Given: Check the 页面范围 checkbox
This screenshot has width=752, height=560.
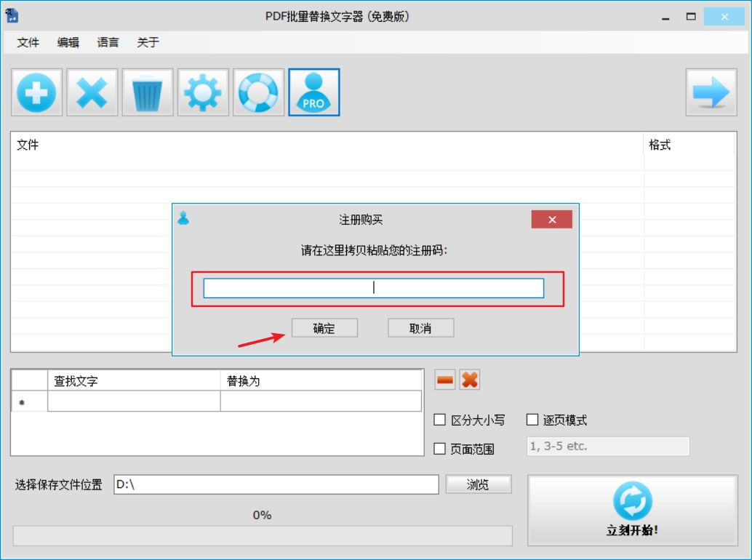Looking at the screenshot, I should coord(439,449).
